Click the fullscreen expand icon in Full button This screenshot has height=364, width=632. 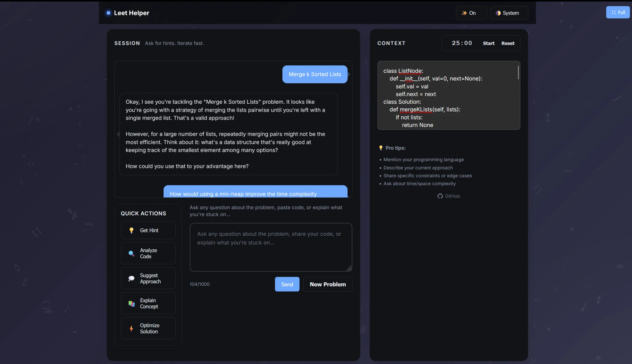(614, 13)
